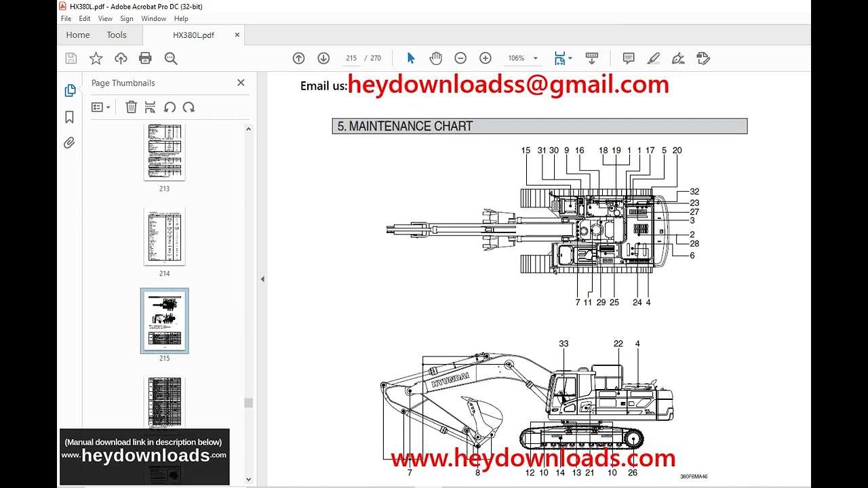Add a comment with the speech bubble icon
Viewport: 868px width, 488px height.
629,58
